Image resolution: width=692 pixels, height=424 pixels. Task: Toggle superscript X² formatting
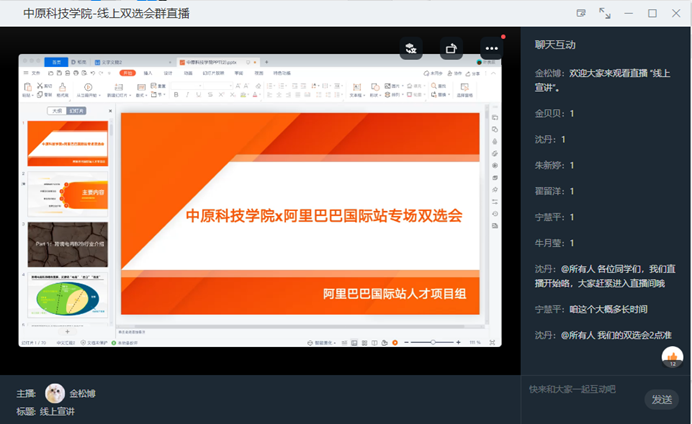[x=221, y=94]
